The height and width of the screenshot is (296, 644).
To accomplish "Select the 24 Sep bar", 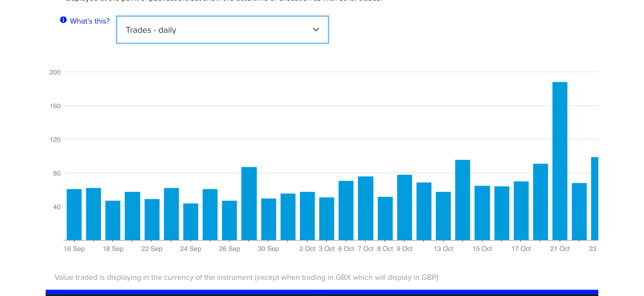I will tap(191, 222).
